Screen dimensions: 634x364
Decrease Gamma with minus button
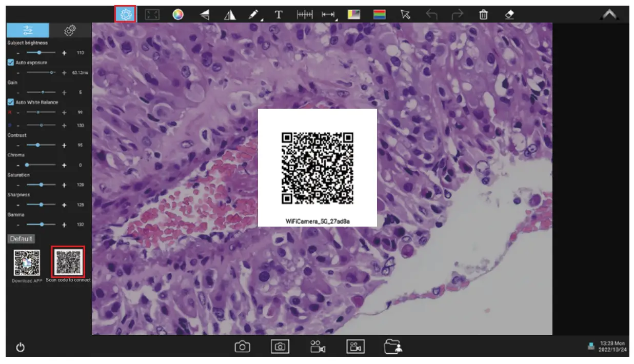18,225
